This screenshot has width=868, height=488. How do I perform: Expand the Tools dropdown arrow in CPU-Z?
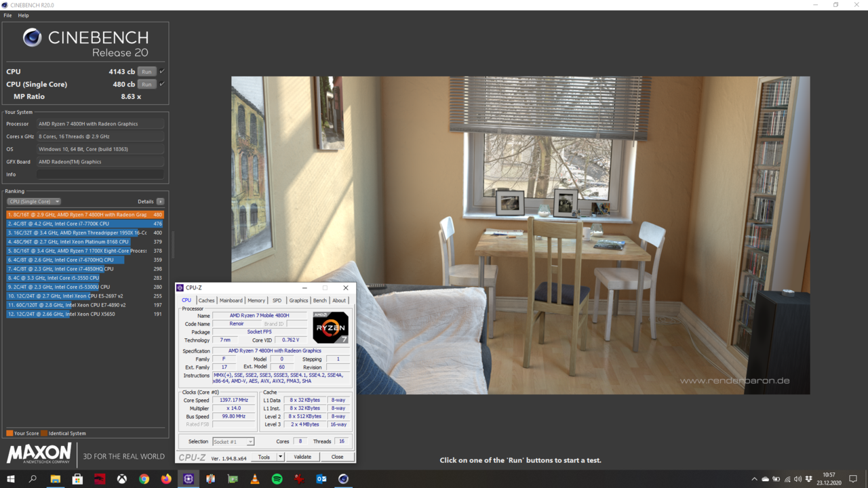click(281, 457)
